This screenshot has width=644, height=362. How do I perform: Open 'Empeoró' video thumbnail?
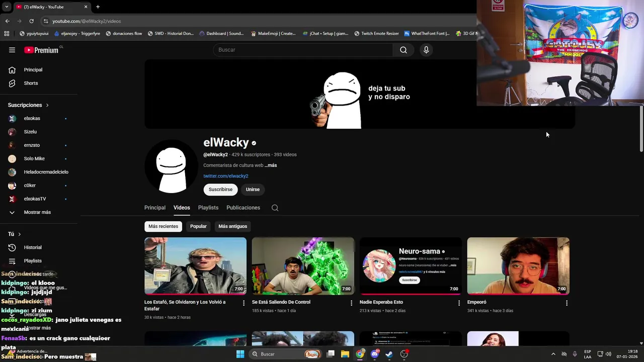518,266
